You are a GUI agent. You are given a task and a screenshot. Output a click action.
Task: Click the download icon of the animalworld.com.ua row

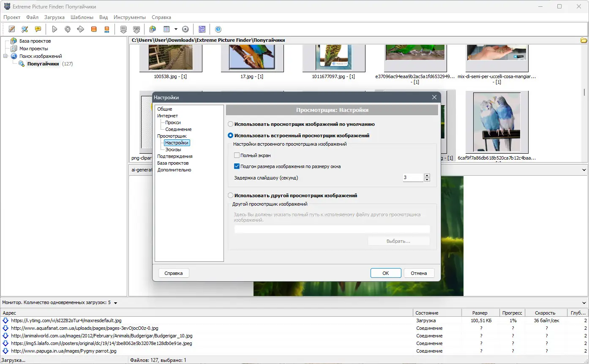tap(5, 336)
